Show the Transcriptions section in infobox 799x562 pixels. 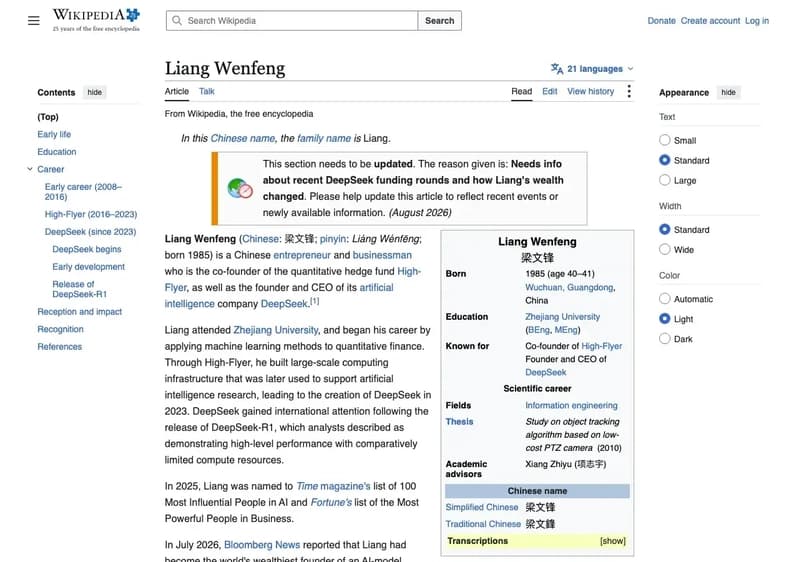click(612, 541)
